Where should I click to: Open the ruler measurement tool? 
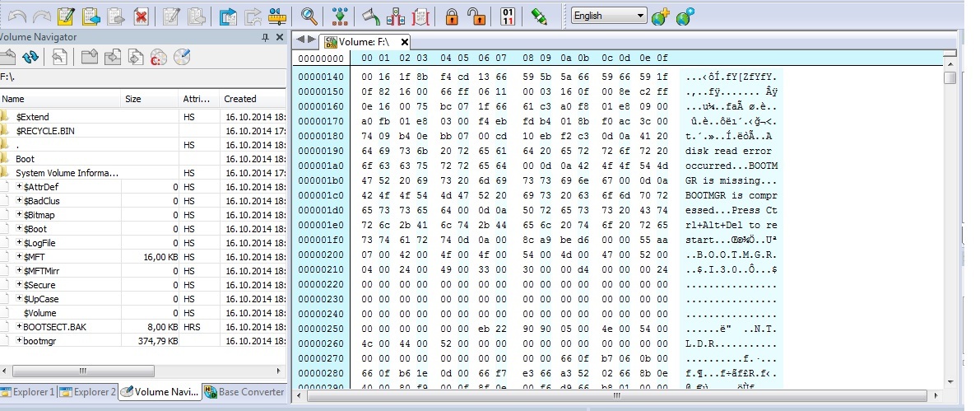tap(276, 16)
